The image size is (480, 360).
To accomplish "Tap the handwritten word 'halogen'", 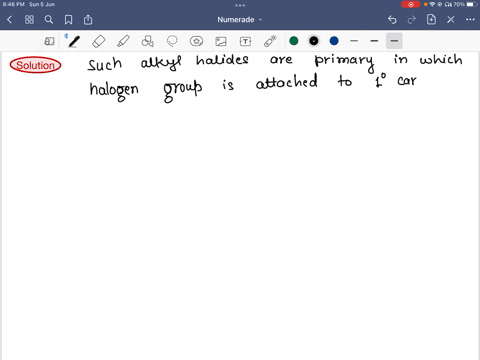I will point(114,91).
